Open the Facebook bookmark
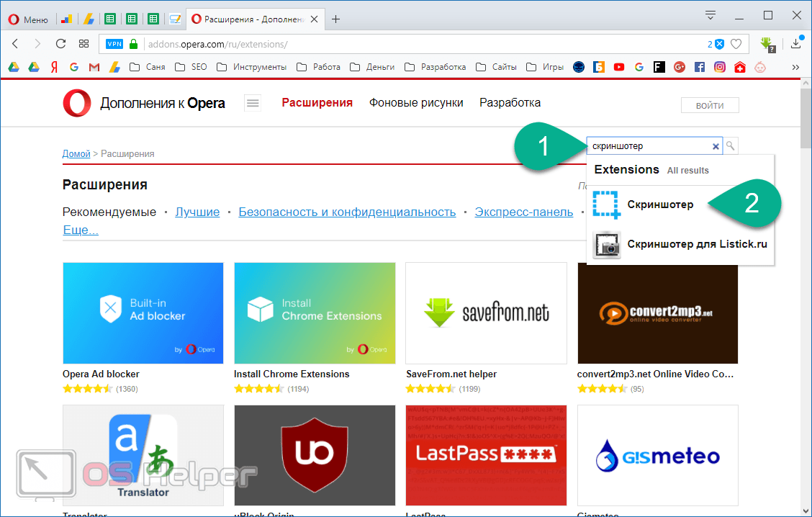This screenshot has height=517, width=812. click(x=700, y=67)
